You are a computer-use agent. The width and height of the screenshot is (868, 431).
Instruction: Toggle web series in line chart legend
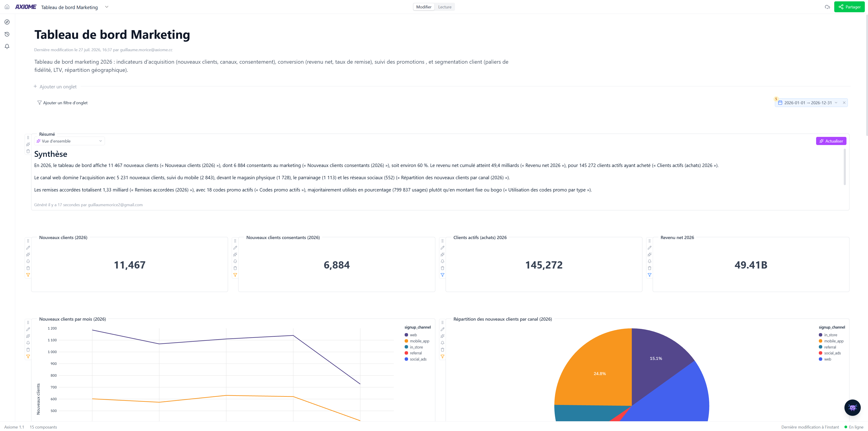click(411, 335)
